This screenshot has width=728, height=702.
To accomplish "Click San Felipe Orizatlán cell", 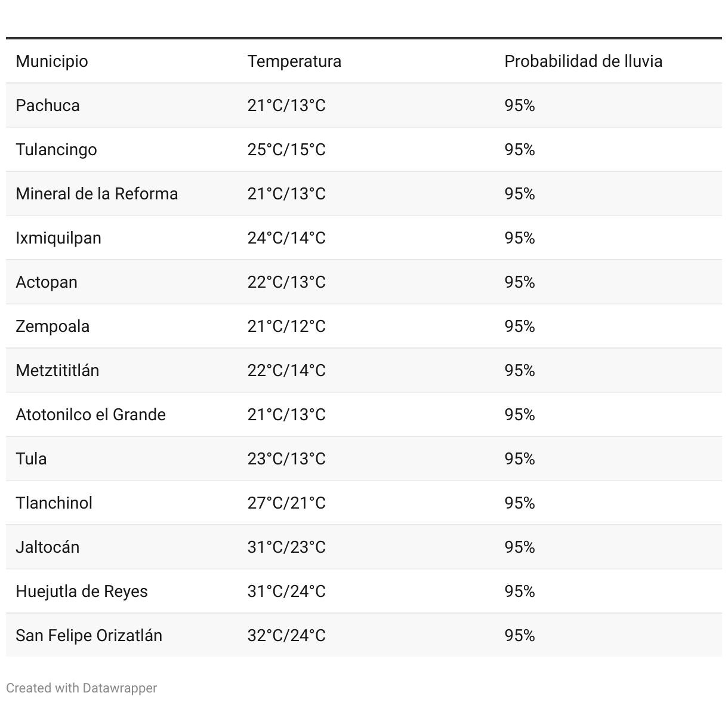I will [89, 636].
